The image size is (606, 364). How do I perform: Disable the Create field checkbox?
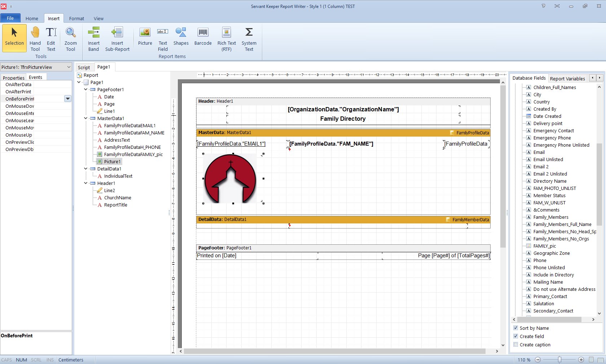click(516, 336)
